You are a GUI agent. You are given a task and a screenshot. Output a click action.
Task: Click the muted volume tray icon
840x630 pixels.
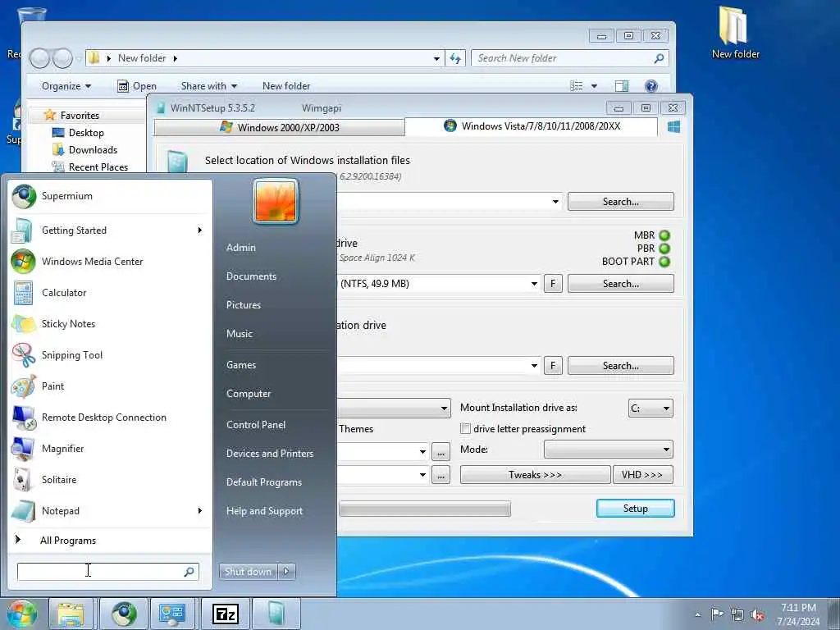[757, 614]
